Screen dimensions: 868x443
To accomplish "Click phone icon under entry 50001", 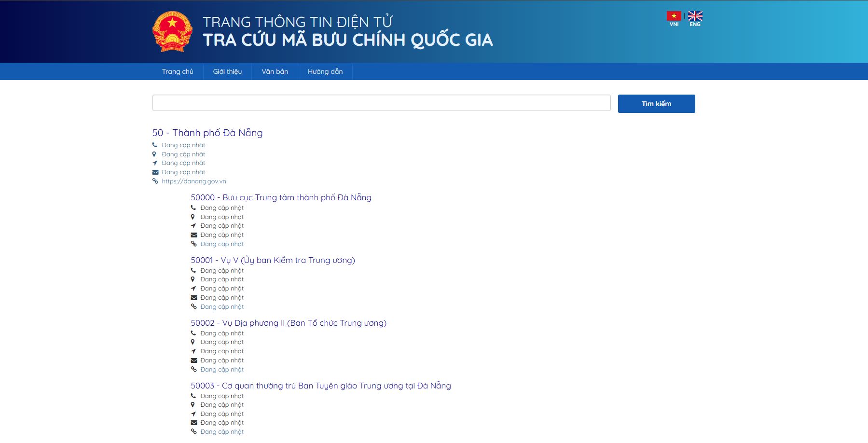I will coord(193,270).
